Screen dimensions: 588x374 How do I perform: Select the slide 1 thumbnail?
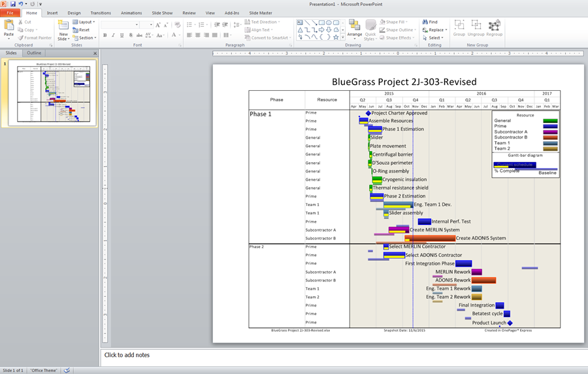pos(52,92)
